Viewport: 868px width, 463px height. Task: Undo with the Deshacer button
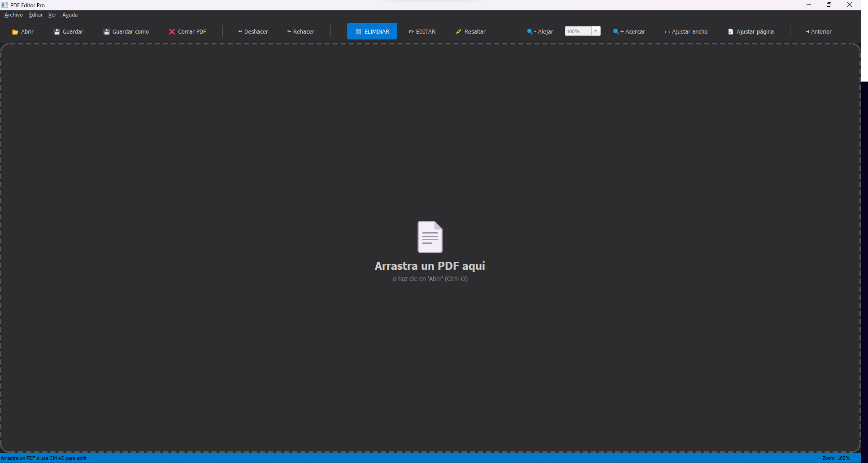(253, 32)
